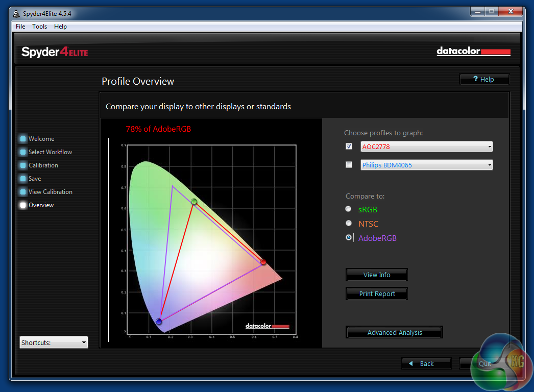Open the File menu
The width and height of the screenshot is (534, 392).
pyautogui.click(x=20, y=27)
